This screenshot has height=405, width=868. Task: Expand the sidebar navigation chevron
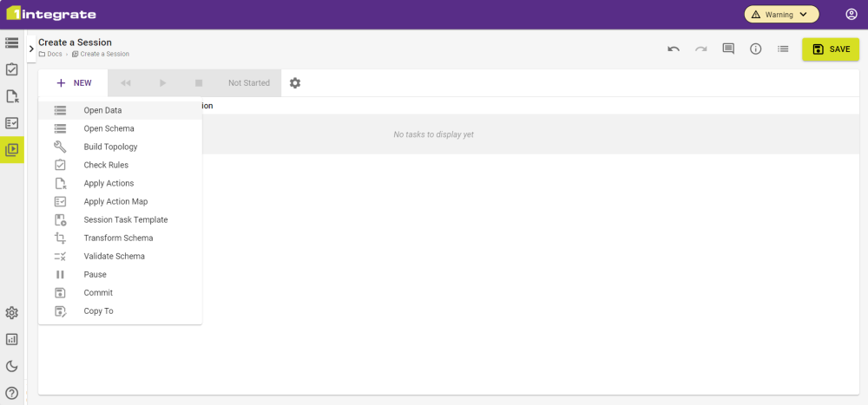pos(31,49)
